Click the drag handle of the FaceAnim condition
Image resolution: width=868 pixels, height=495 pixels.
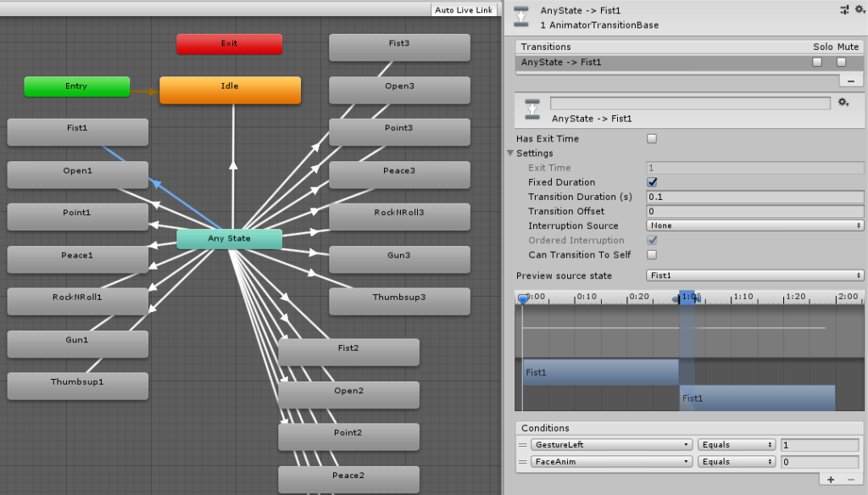[523, 462]
